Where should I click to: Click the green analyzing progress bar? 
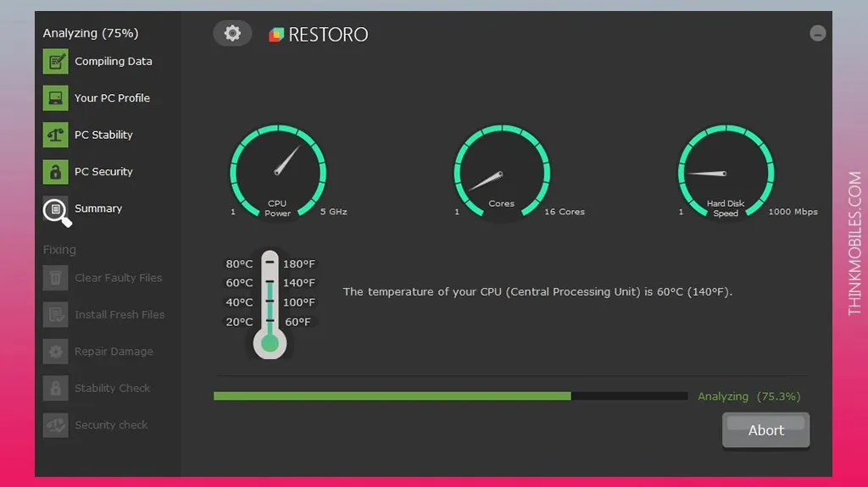coord(451,396)
